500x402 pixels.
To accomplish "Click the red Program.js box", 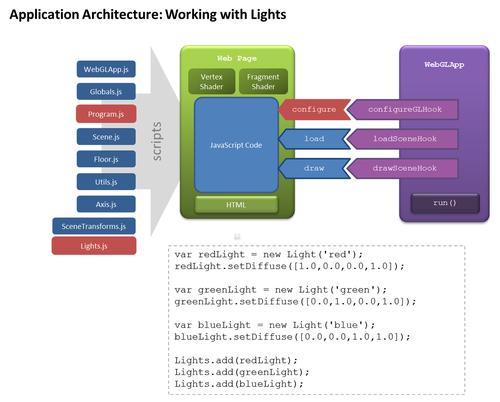I will [x=106, y=114].
